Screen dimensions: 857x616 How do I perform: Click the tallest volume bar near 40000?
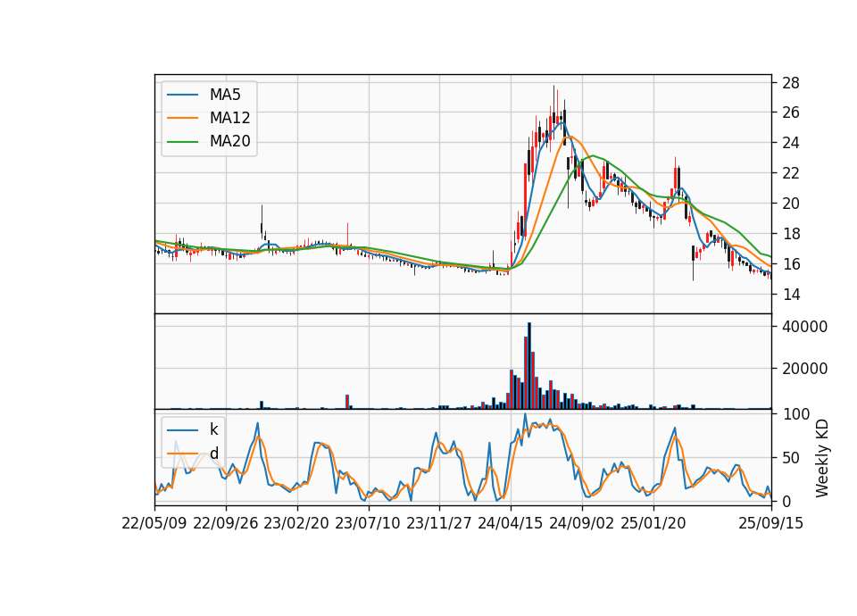(x=529, y=366)
